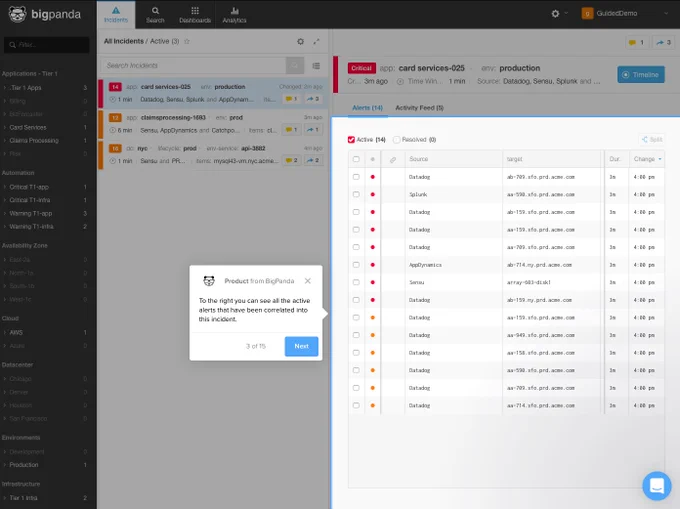Open shares on nyc api-3882 incident
The width and height of the screenshot is (680, 509).
tap(313, 160)
